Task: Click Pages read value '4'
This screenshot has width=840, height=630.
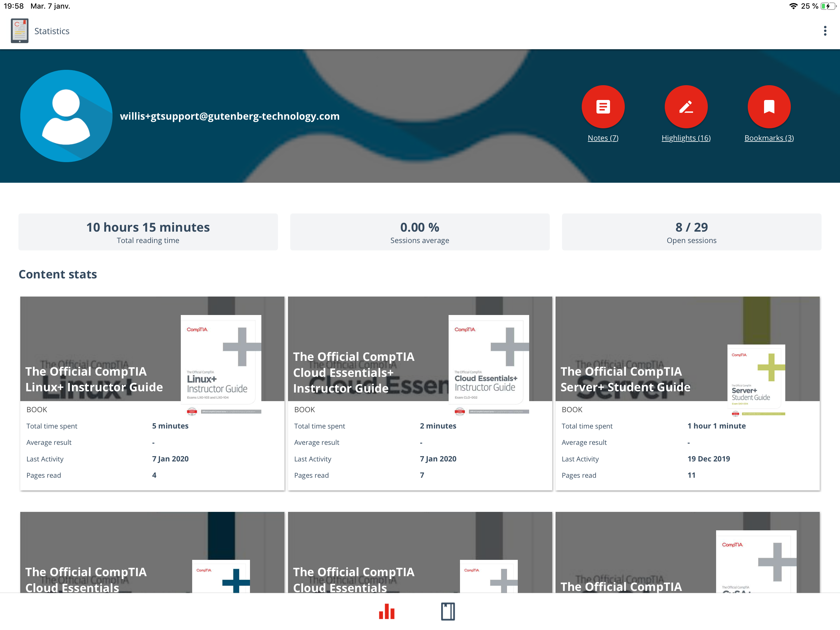Action: [x=154, y=475]
